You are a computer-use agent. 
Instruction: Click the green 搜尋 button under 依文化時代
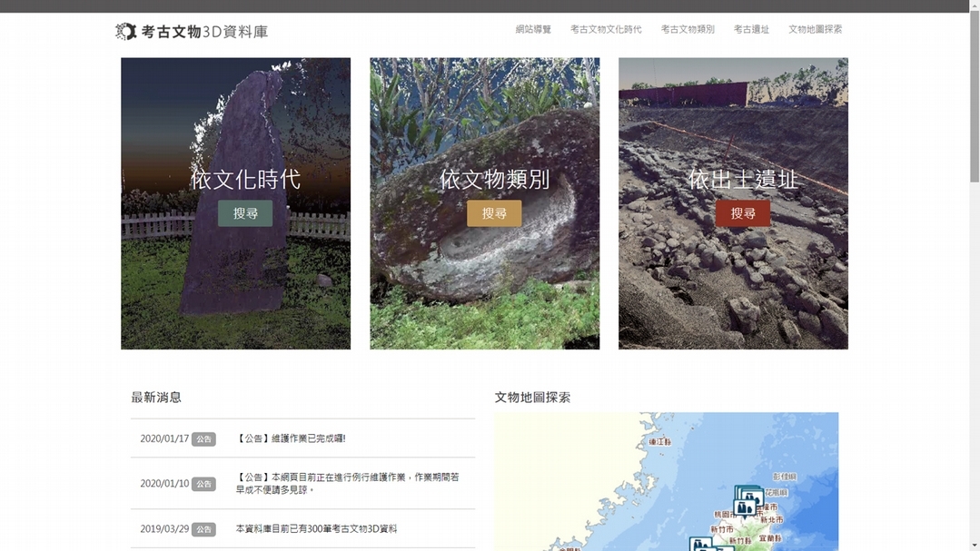click(x=245, y=213)
